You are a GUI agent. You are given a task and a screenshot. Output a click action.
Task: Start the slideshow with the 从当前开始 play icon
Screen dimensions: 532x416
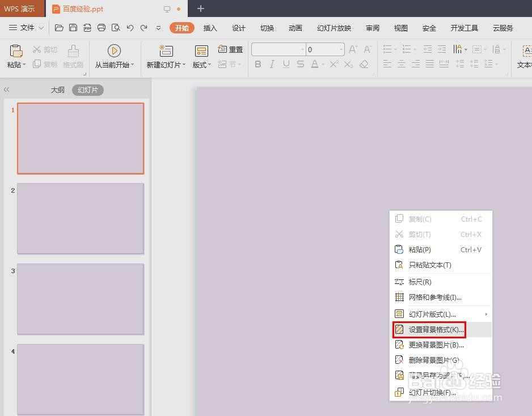pyautogui.click(x=114, y=50)
